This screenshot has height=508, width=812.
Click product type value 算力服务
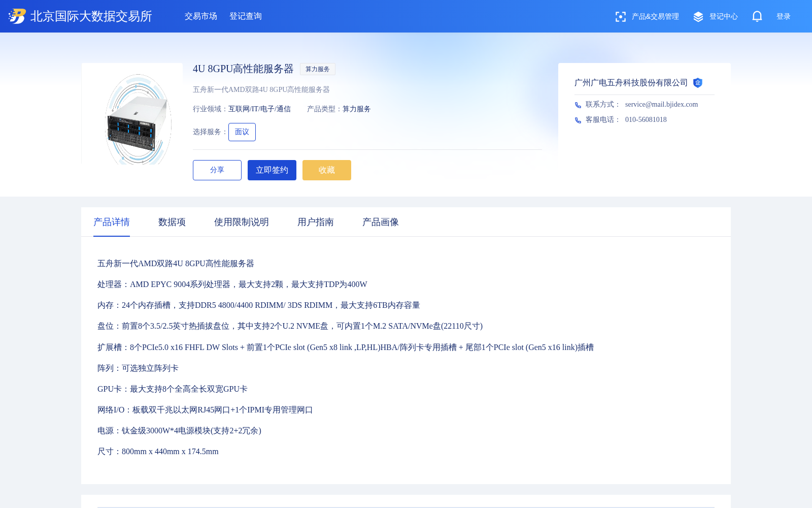click(357, 109)
